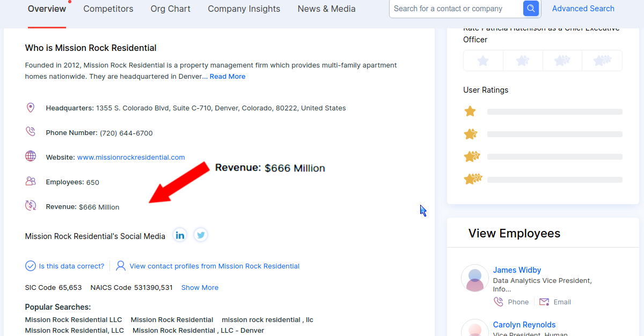This screenshot has width=644, height=336.
Task: Rate the CEO with one star
Action: [x=483, y=61]
